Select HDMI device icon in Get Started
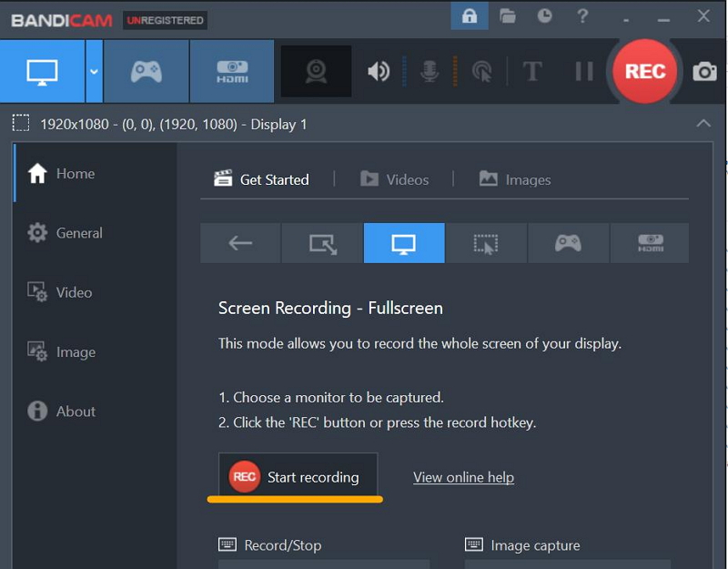The width and height of the screenshot is (728, 569). (650, 243)
